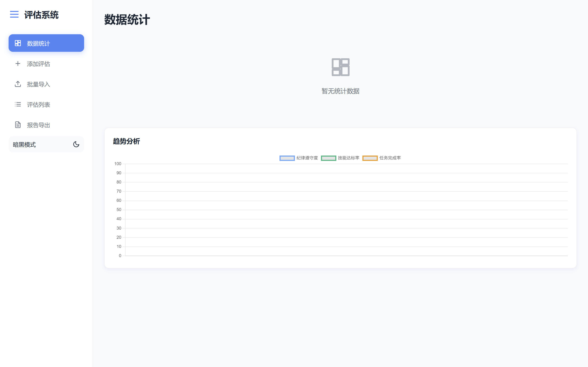
Task: Click the 暗黑模式 row in the sidebar
Action: pyautogui.click(x=46, y=144)
